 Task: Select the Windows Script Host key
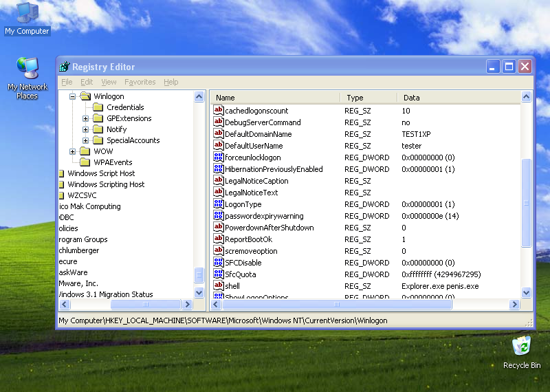(x=101, y=173)
